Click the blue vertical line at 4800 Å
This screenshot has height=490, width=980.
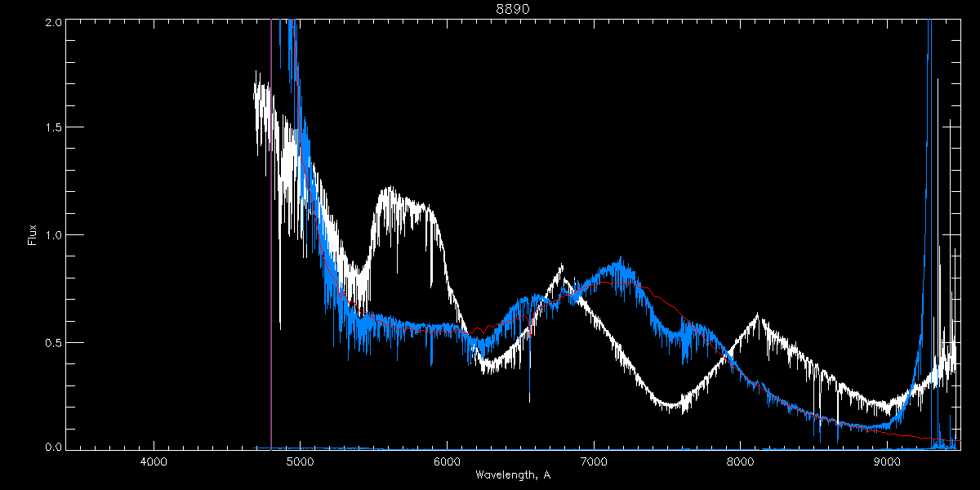tap(271, 245)
